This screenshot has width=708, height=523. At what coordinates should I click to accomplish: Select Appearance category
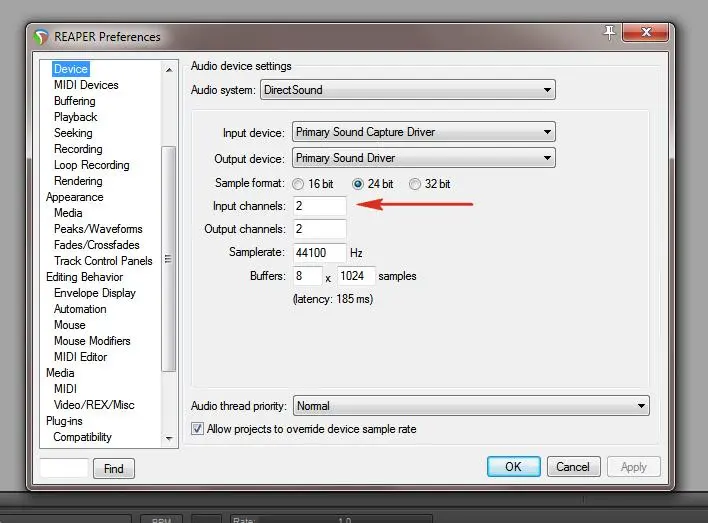tap(75, 197)
